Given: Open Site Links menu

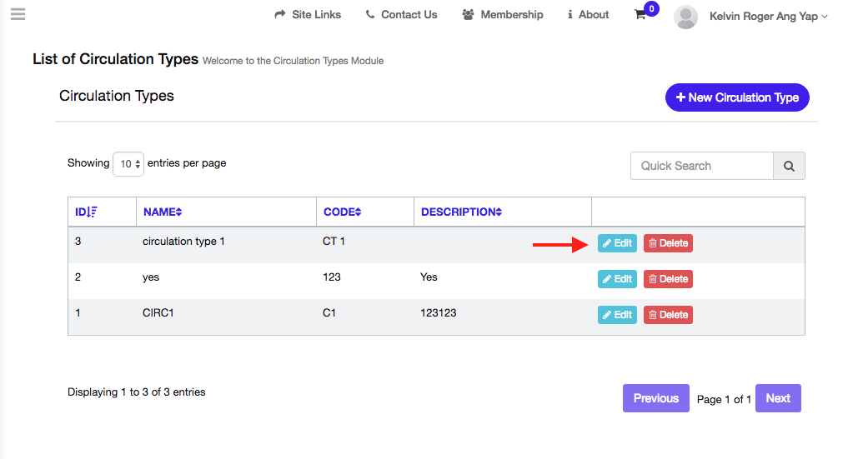Looking at the screenshot, I should coord(308,15).
